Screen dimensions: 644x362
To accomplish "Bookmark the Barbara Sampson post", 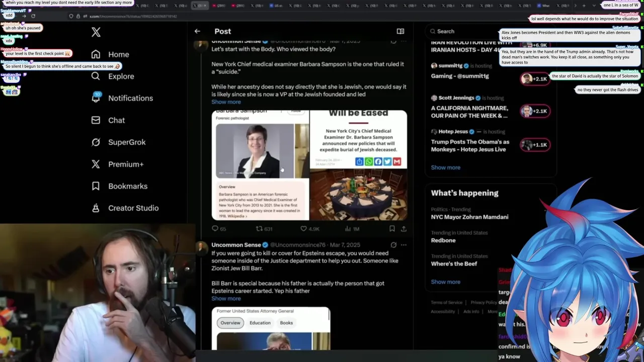I will click(x=392, y=229).
